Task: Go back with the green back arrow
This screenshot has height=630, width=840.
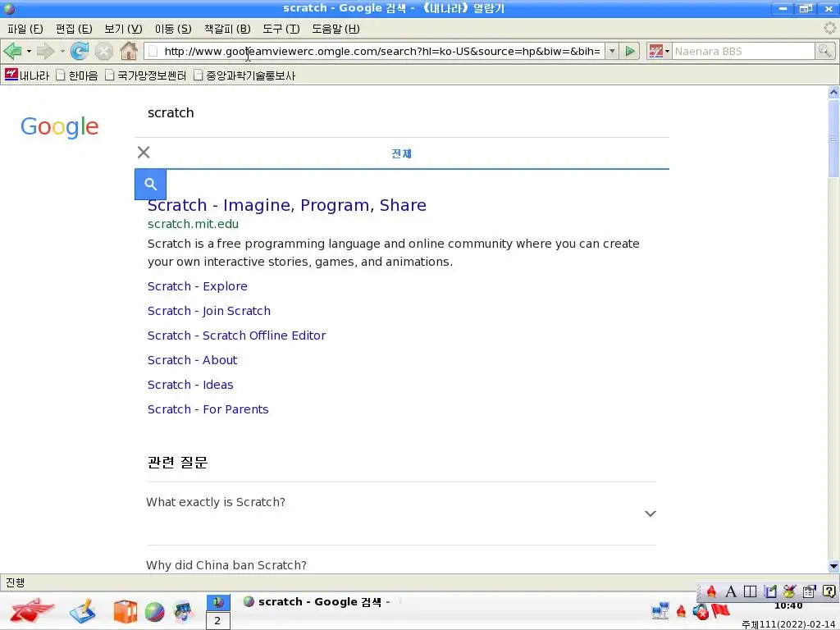Action: pos(13,52)
